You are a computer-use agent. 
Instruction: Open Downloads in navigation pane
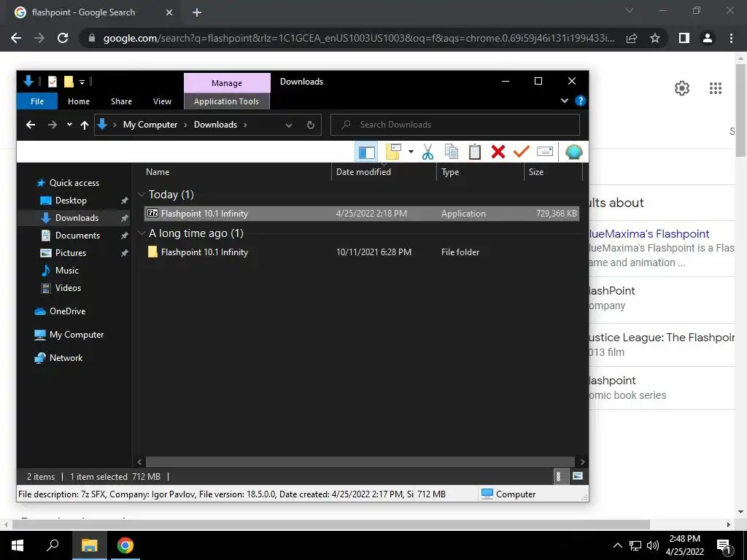coord(77,217)
